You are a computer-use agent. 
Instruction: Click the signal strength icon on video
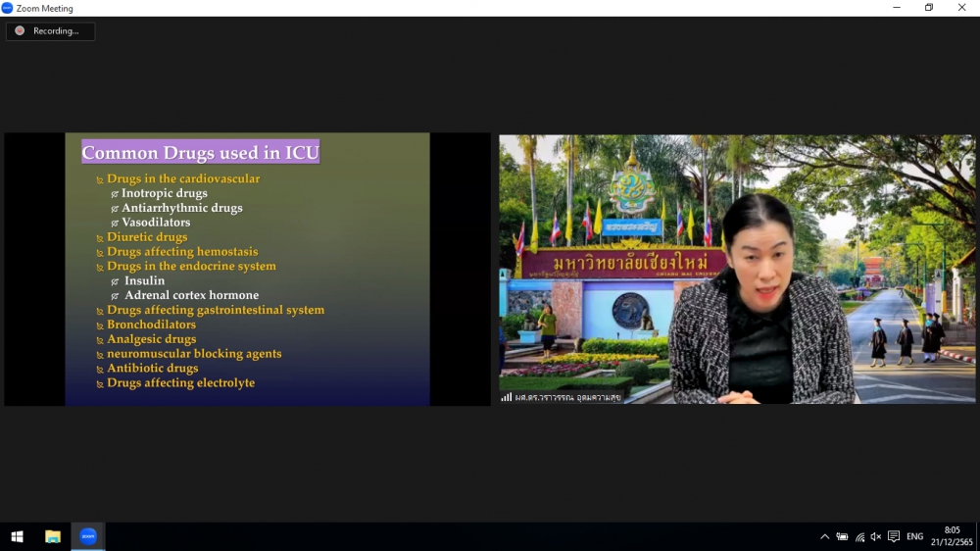click(507, 397)
